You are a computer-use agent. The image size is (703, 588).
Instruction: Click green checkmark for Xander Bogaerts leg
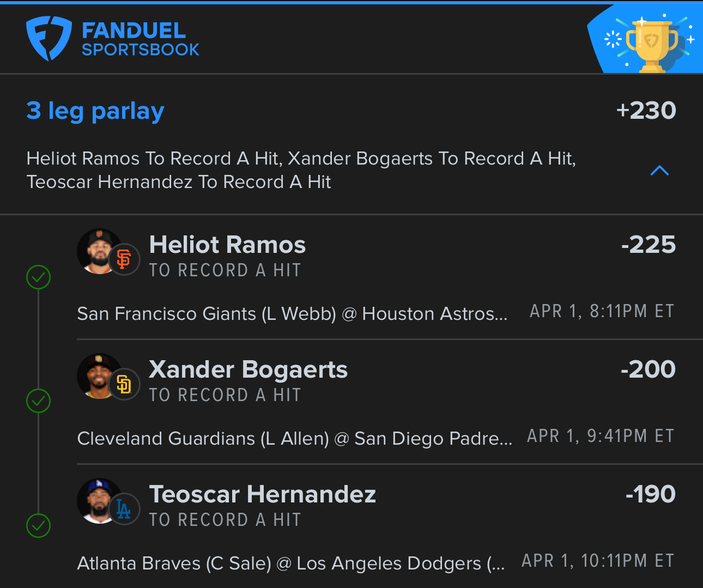(39, 401)
